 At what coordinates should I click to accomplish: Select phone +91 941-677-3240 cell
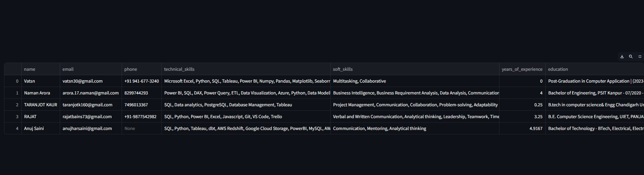tap(141, 81)
